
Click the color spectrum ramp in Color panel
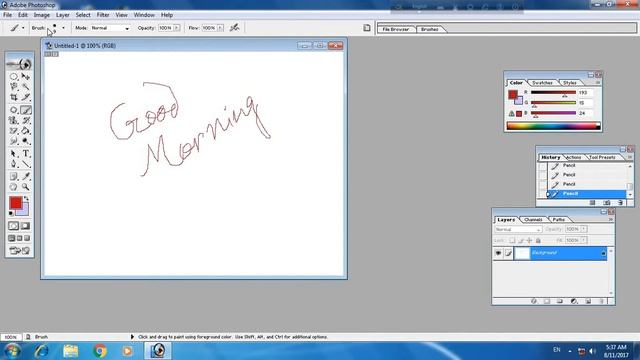pos(553,126)
